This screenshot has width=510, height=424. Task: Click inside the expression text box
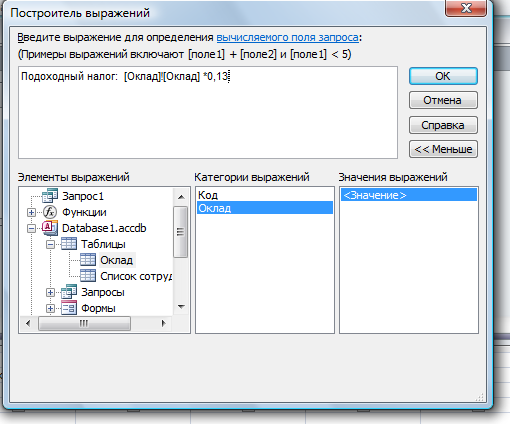208,112
